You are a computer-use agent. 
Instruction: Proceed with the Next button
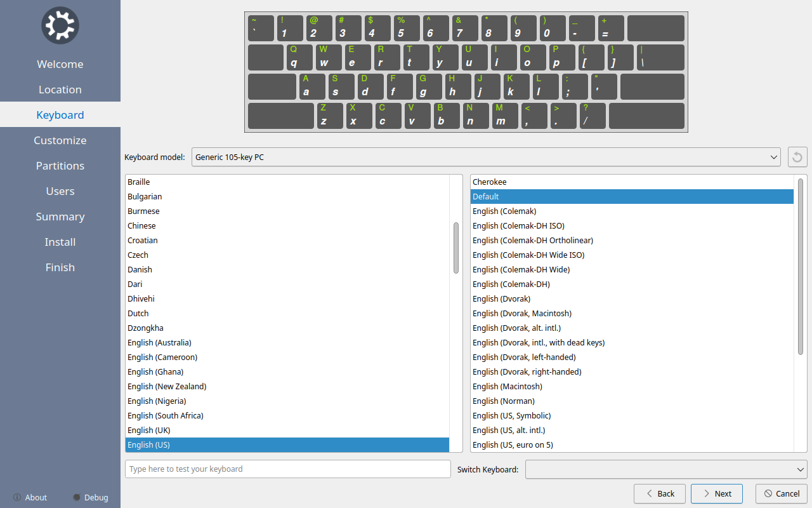coord(717,493)
